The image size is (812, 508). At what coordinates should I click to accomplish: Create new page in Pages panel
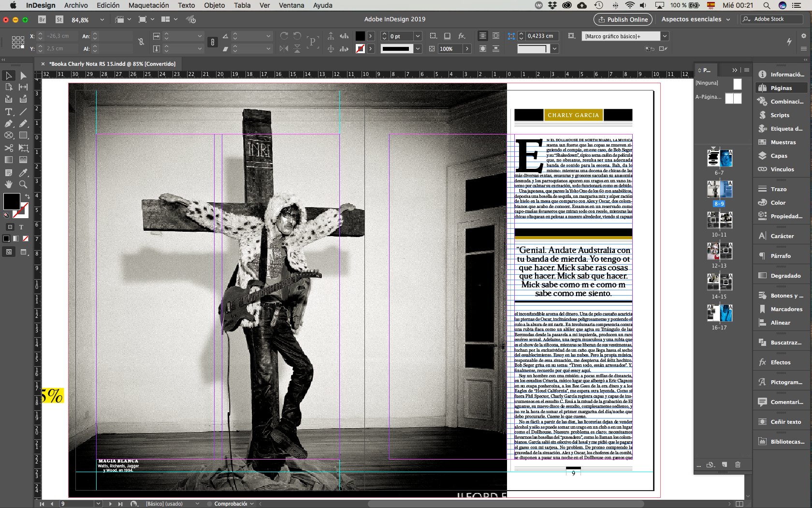point(724,464)
